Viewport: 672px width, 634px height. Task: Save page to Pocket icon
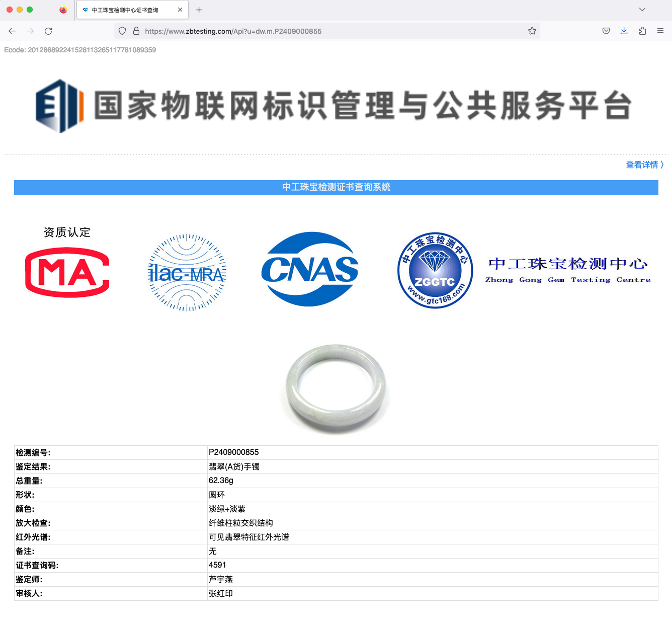click(x=606, y=31)
